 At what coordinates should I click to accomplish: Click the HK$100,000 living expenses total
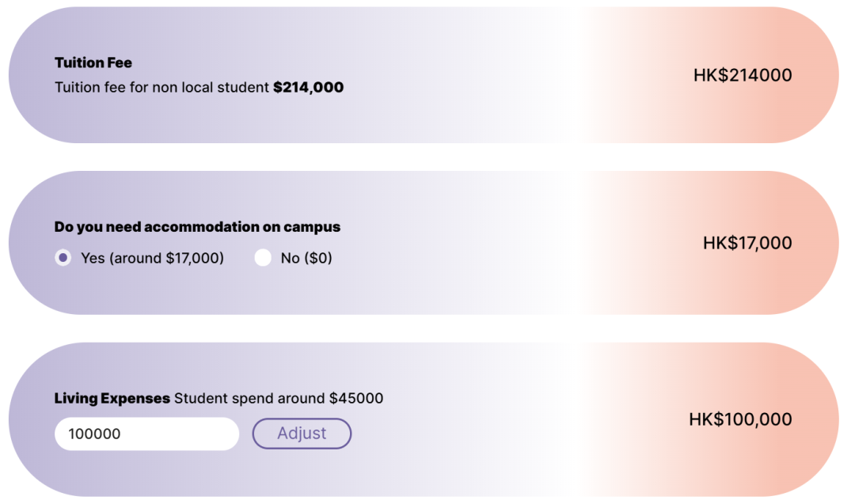(x=740, y=419)
